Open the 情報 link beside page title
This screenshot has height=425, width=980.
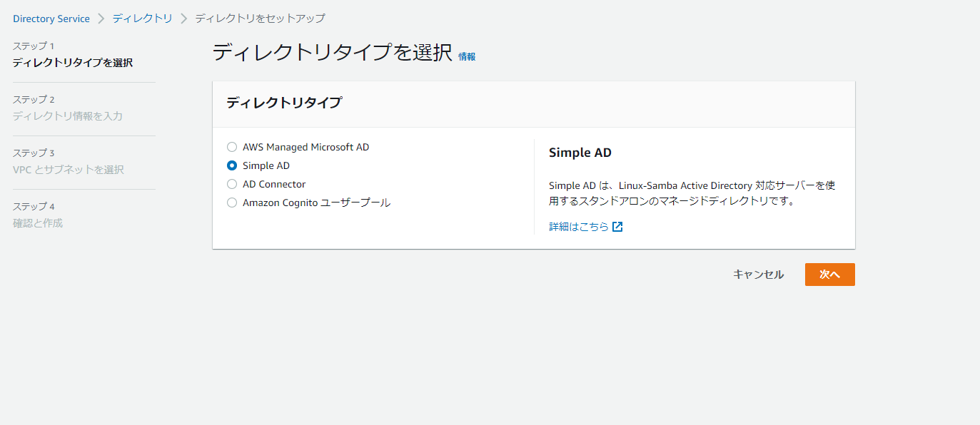467,57
